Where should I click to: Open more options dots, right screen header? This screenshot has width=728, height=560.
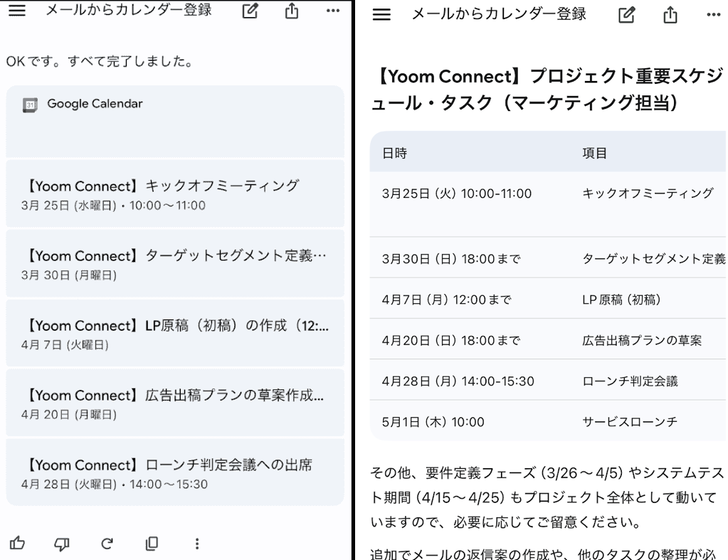[714, 15]
